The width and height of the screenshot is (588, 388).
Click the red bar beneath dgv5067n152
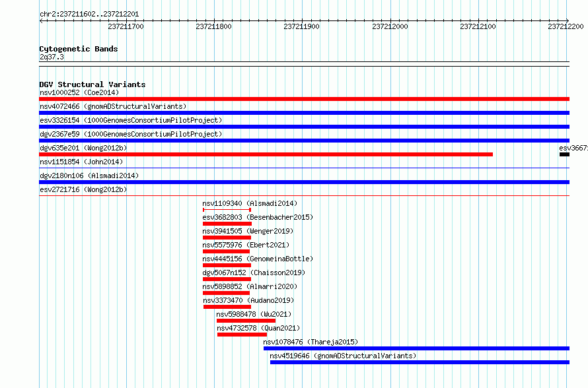coord(227,279)
